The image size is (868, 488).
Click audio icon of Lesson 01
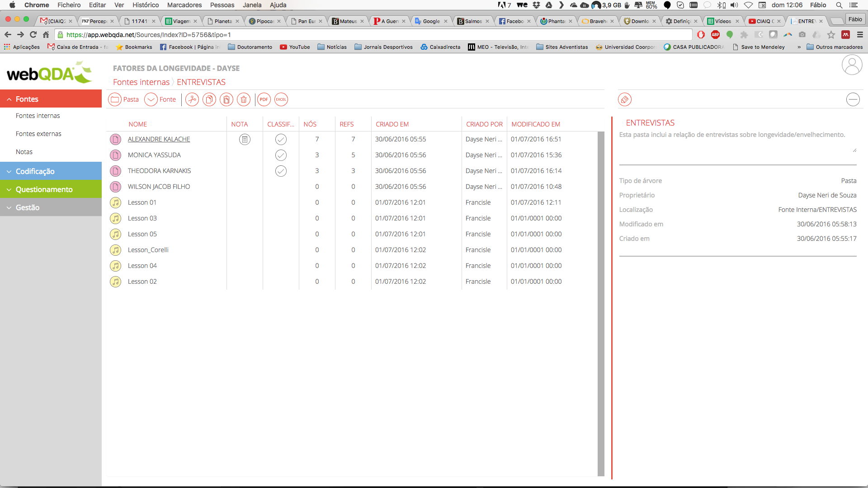116,202
